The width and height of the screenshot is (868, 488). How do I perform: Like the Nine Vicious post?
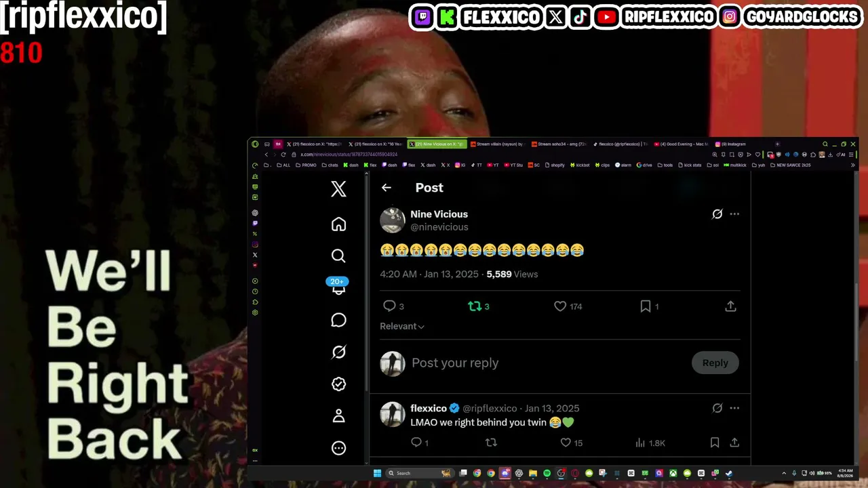click(560, 306)
